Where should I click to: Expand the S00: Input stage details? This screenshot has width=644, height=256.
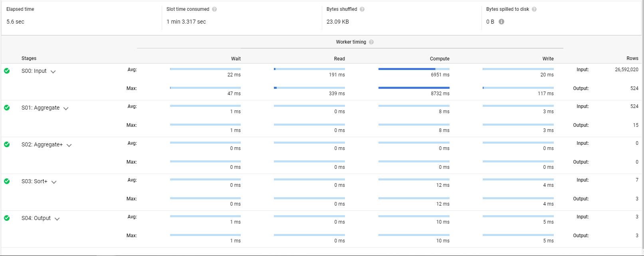(x=53, y=72)
